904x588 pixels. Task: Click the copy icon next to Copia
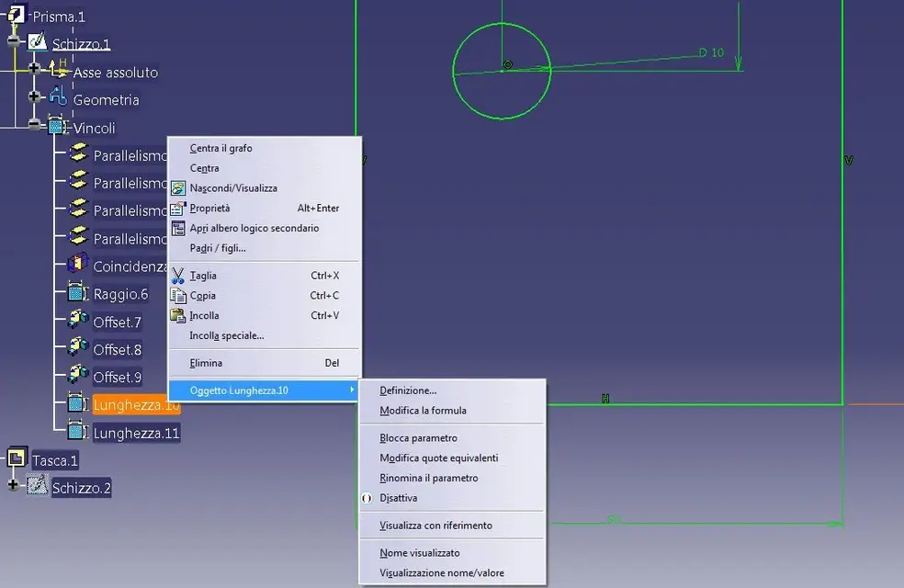(178, 295)
